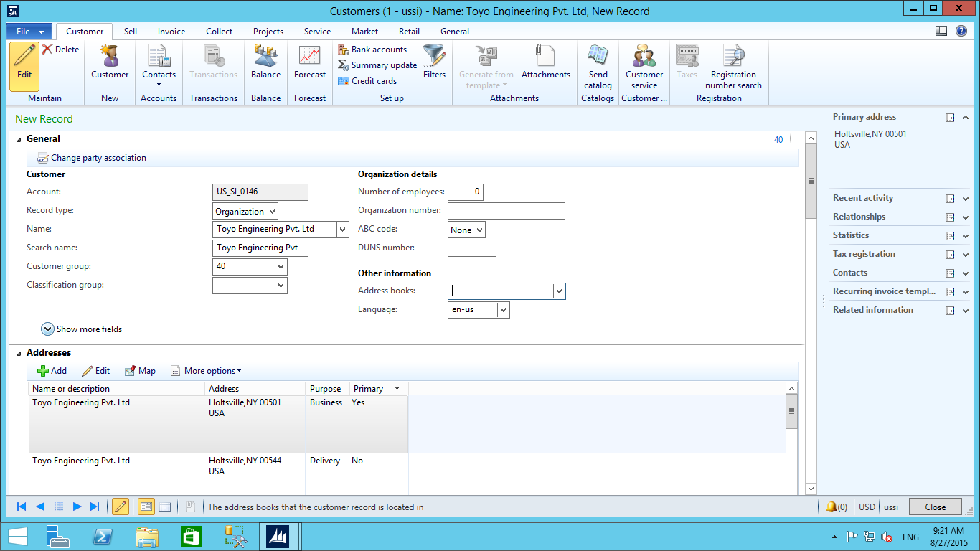Go to previous record arrow in status bar
Viewport: 980px width, 551px height.
[x=40, y=507]
